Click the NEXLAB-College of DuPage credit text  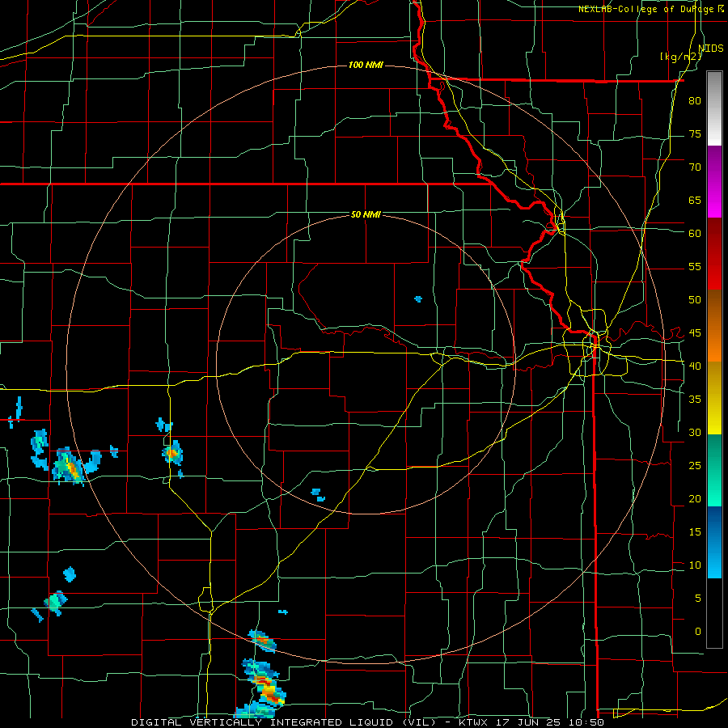pos(650,9)
